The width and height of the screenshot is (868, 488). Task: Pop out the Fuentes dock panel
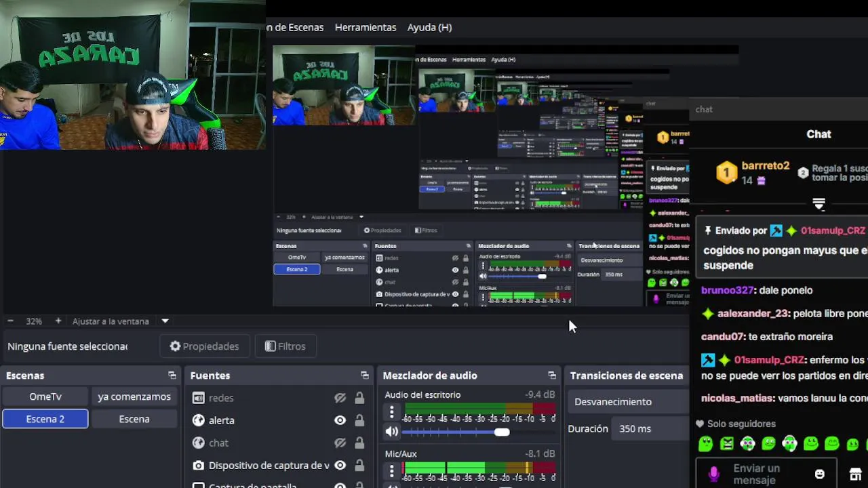tap(365, 375)
